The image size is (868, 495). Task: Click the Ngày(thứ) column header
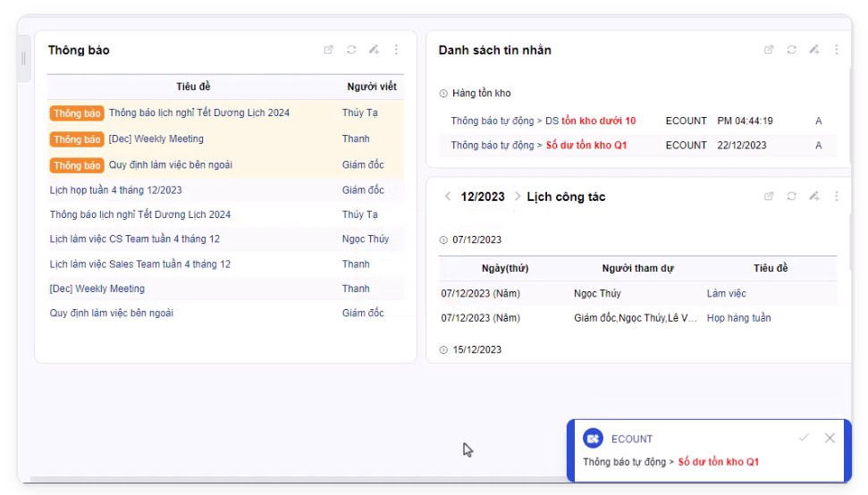pos(505,268)
